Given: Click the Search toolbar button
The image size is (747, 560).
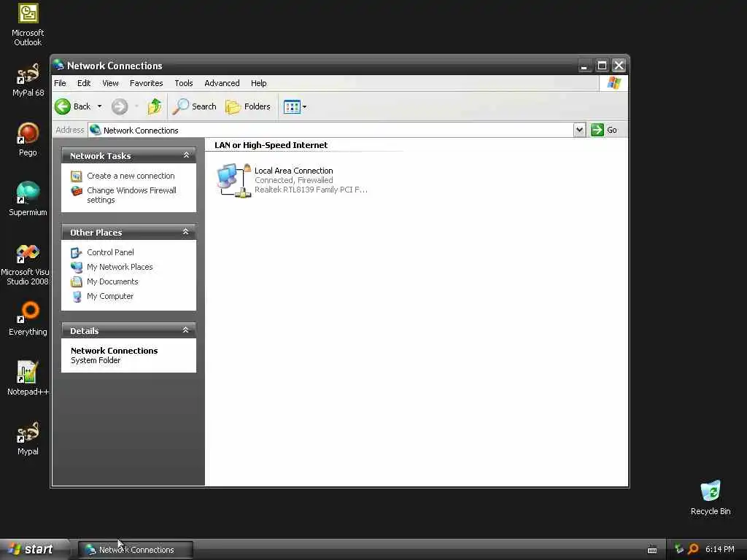Looking at the screenshot, I should pos(194,106).
